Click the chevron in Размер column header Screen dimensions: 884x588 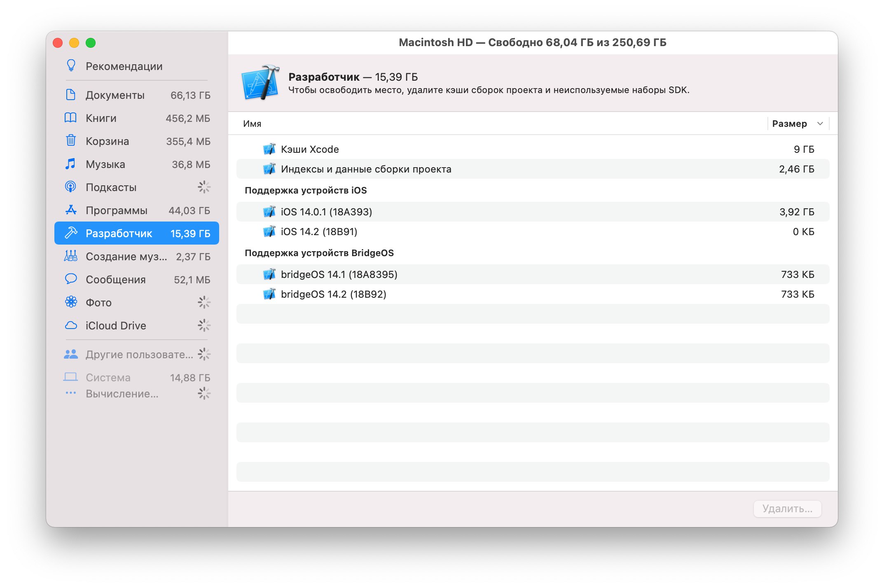(820, 124)
